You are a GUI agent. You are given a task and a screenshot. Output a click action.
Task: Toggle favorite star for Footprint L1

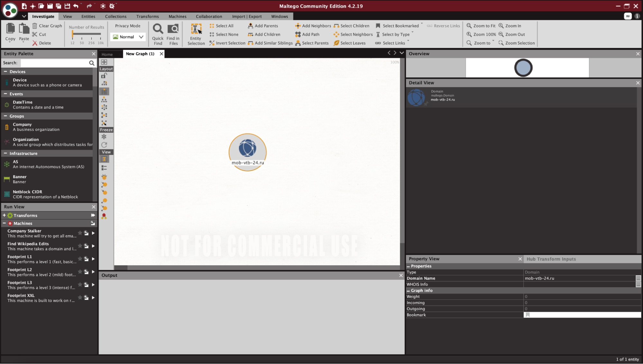[80, 259]
